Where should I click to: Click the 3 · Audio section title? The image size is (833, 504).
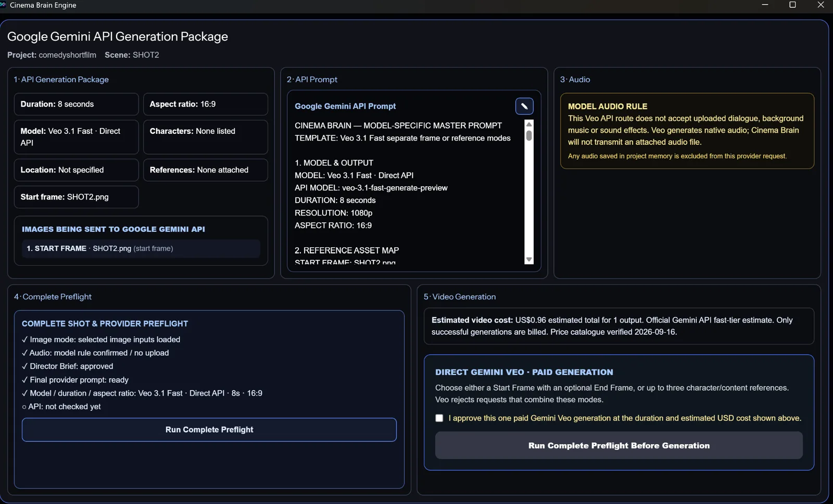[575, 80]
